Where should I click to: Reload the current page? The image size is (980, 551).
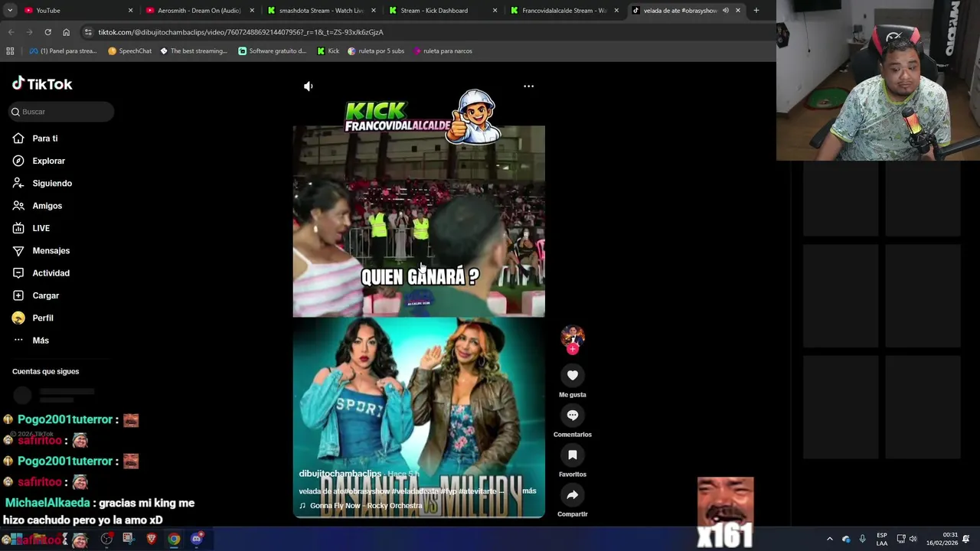click(47, 32)
